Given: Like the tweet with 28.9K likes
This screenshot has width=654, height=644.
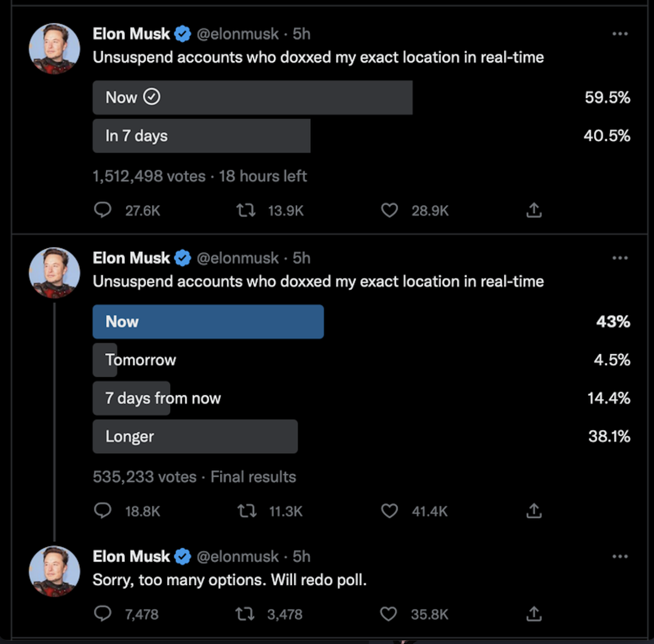Looking at the screenshot, I should 389,210.
